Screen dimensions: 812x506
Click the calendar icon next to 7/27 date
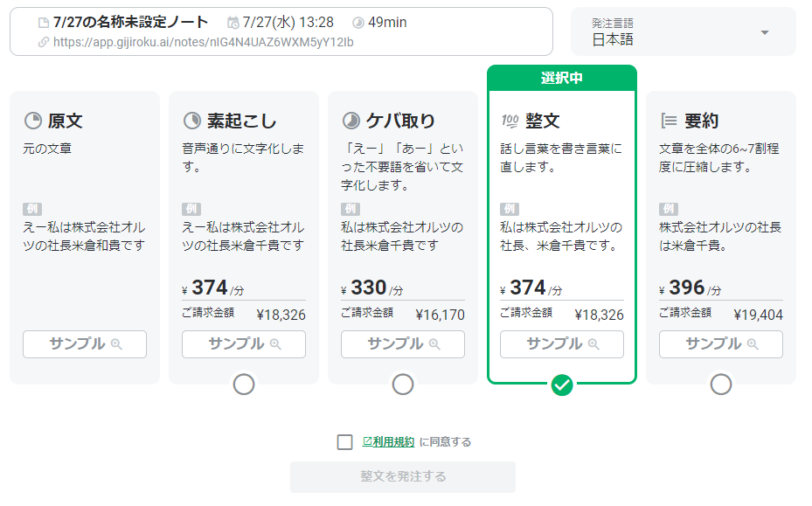233,23
